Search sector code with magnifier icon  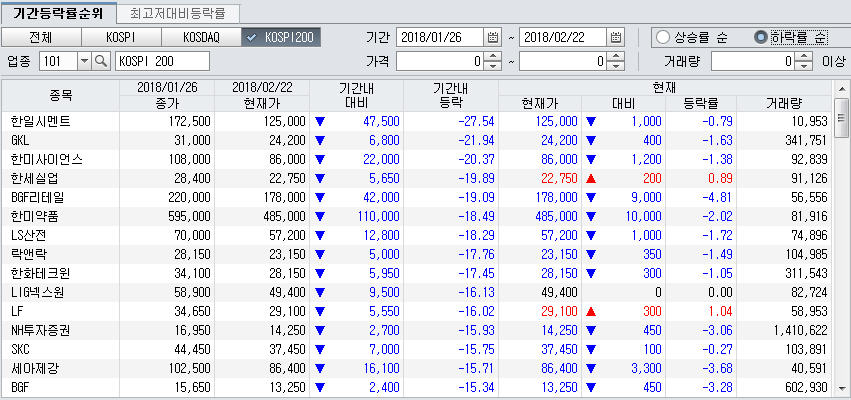pyautogui.click(x=101, y=61)
